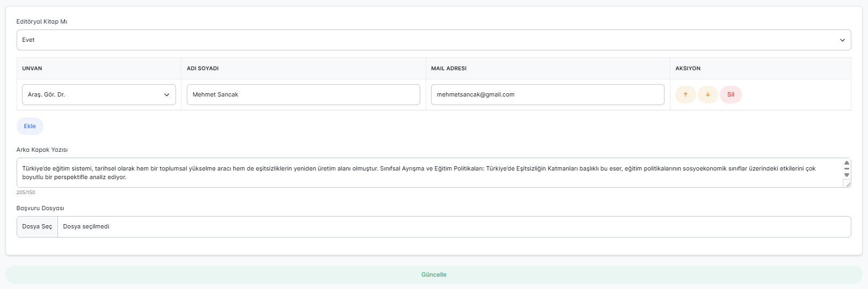Click the back cover textarea resize handle
This screenshot has height=289, width=868.
tap(847, 184)
